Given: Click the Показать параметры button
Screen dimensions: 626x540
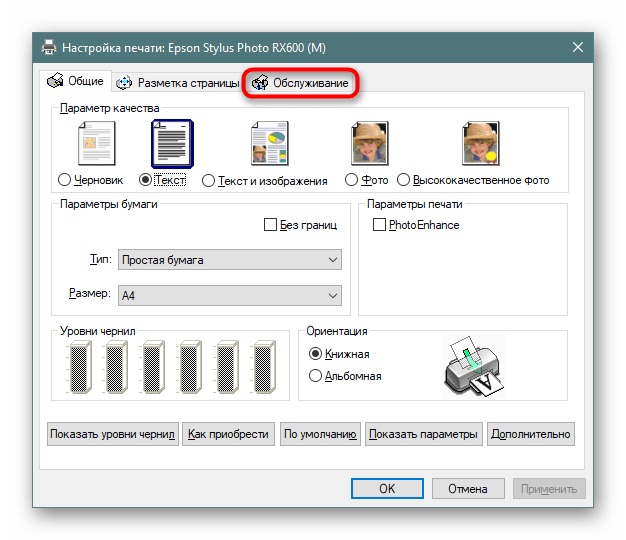Looking at the screenshot, I should coord(424,434).
